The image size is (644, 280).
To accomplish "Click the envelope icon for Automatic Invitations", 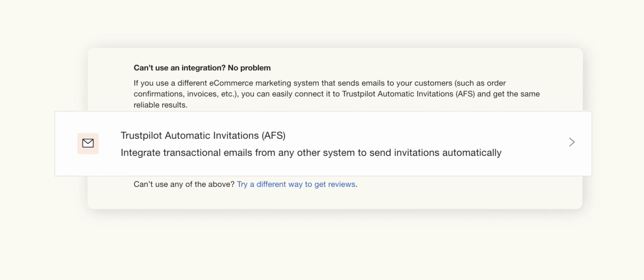I will [x=88, y=143].
